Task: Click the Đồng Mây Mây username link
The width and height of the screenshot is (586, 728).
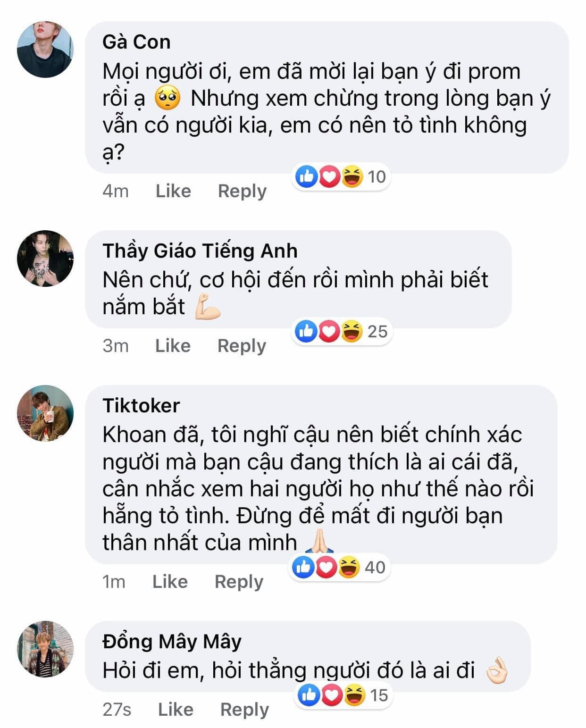Action: click(x=172, y=642)
